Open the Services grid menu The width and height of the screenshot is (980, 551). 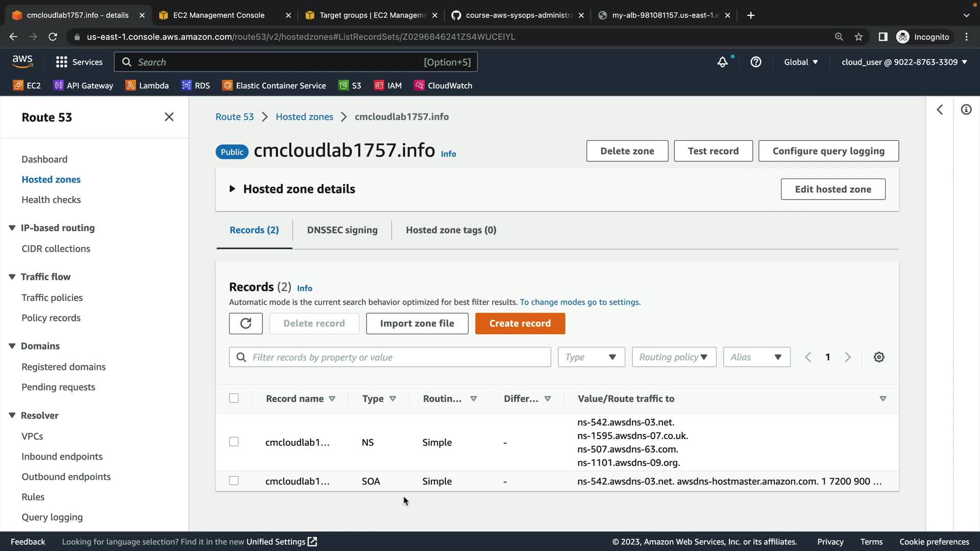point(62,62)
